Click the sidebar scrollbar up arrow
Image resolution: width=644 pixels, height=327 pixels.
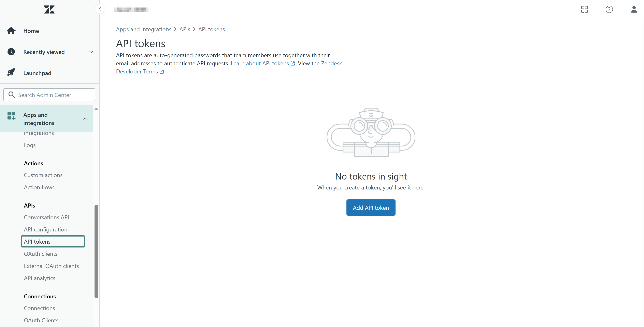point(96,109)
